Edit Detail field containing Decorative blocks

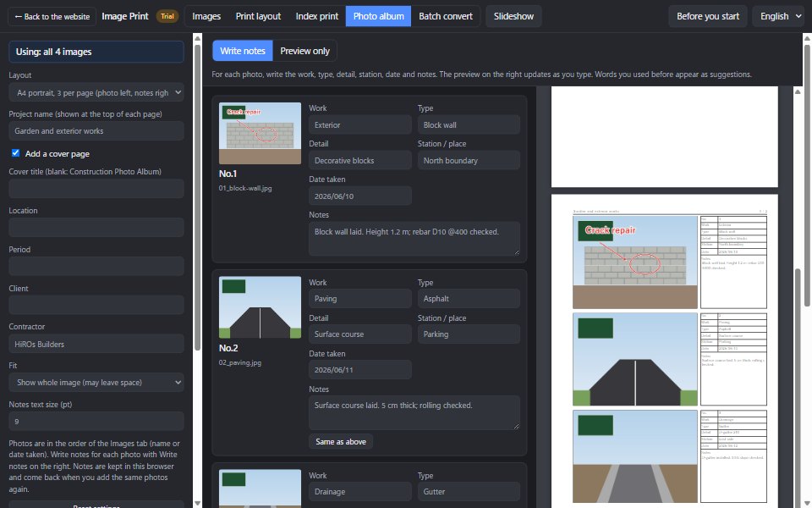point(360,161)
